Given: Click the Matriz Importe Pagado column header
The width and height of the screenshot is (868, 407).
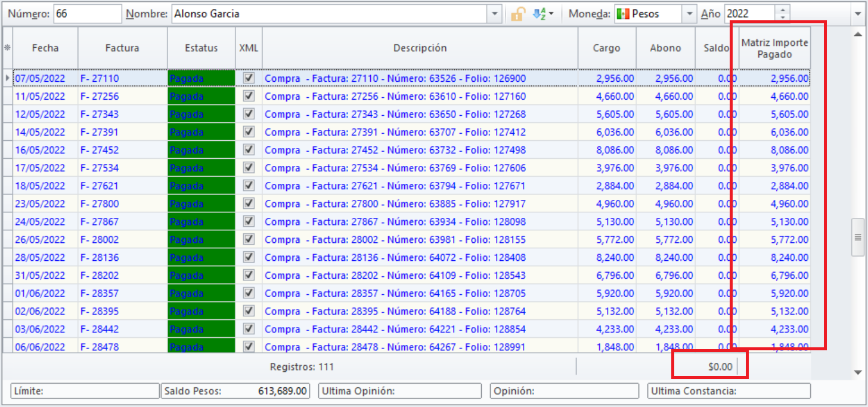Looking at the screenshot, I should click(x=774, y=48).
